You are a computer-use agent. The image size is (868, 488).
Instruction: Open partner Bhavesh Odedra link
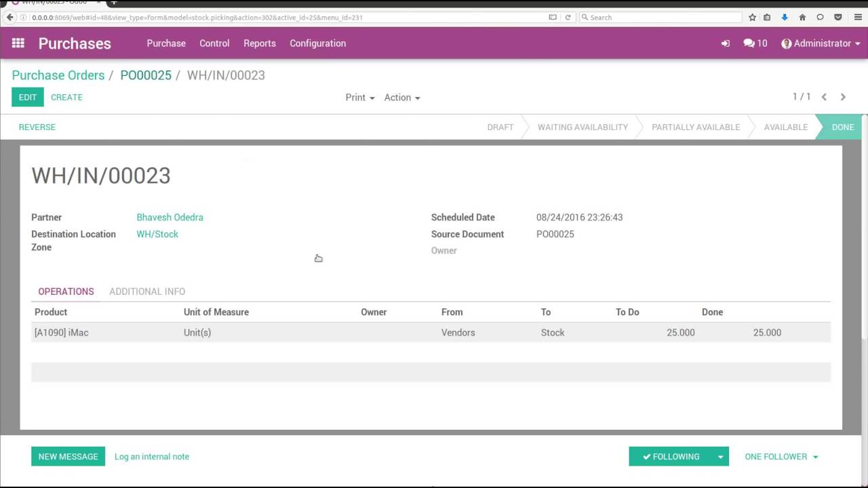(170, 218)
